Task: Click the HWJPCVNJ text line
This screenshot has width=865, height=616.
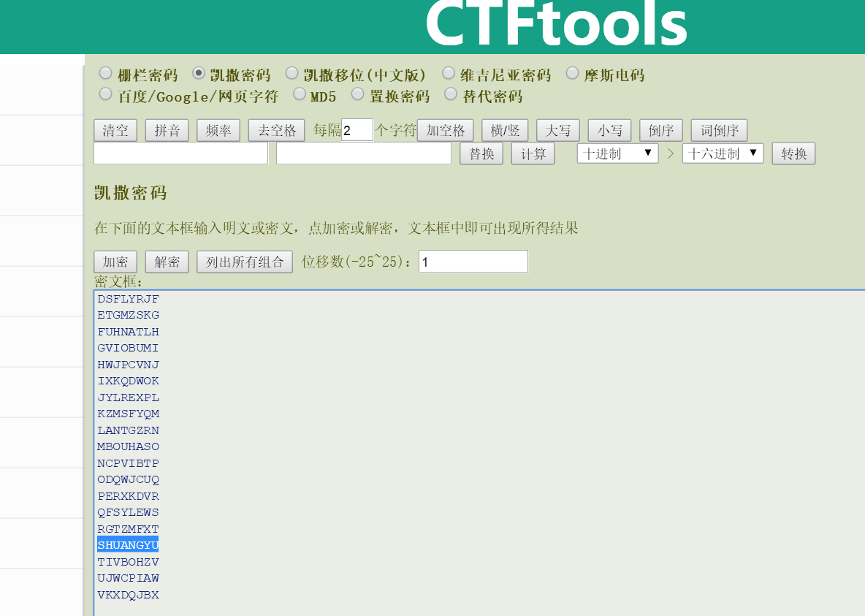Action: [x=128, y=365]
